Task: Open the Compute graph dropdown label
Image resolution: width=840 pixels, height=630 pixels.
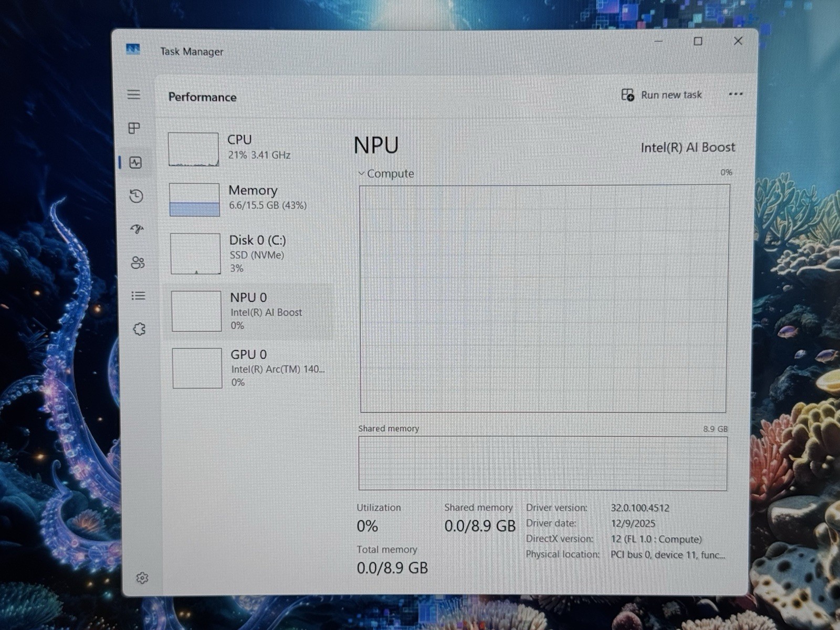Action: 391,174
